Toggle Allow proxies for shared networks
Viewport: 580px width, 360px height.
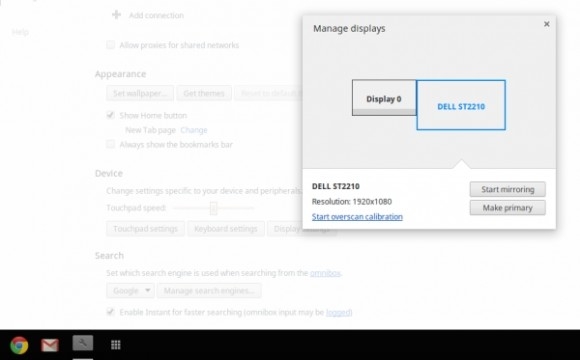110,45
